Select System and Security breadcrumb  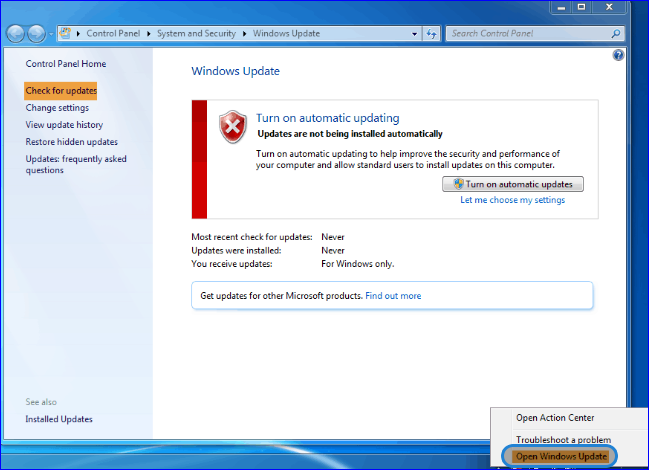coord(196,34)
